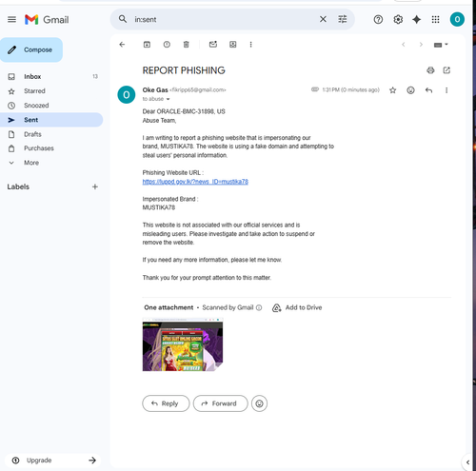Screen dimensions: 476x471
Task: Open the Support help icon
Action: pyautogui.click(x=378, y=20)
